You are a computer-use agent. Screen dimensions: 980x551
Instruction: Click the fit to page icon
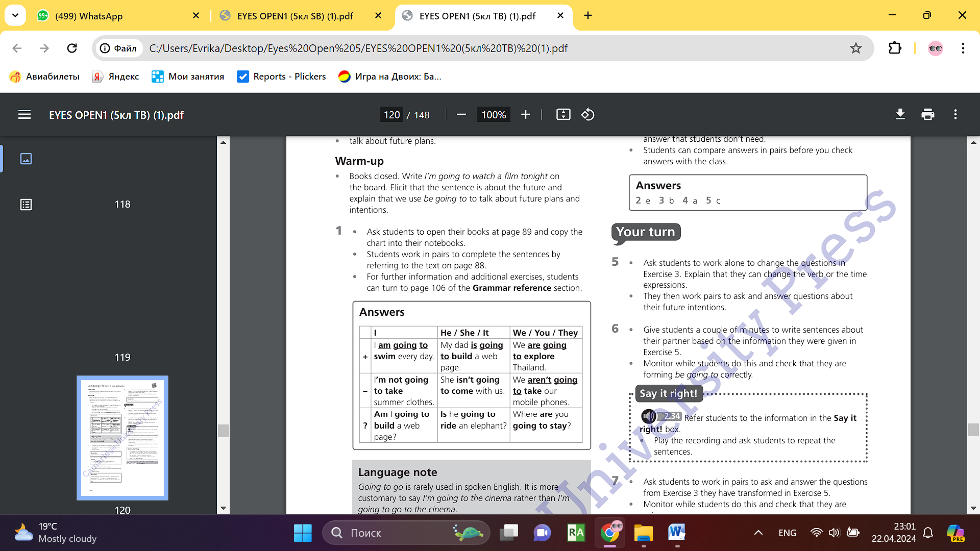(x=563, y=115)
